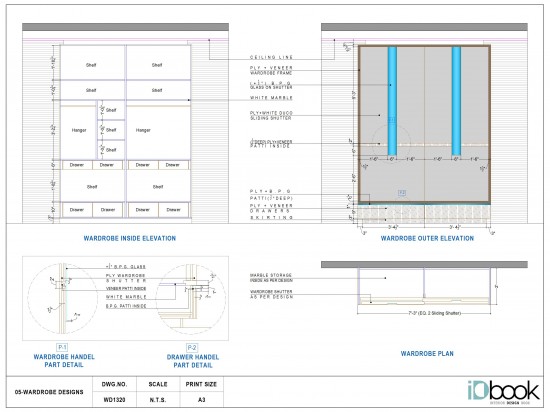Screen dimensions: 550x412
Task: Click the left blue glass strip on outer elevation
Action: 392,101
